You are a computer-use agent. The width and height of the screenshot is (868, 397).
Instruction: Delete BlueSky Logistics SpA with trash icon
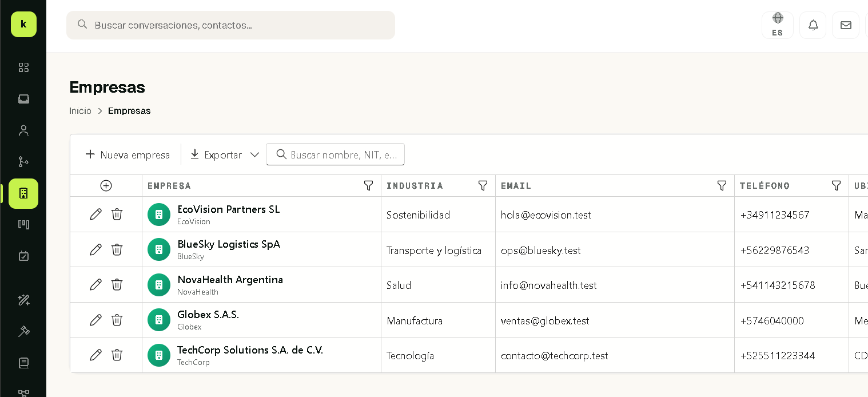(x=117, y=249)
